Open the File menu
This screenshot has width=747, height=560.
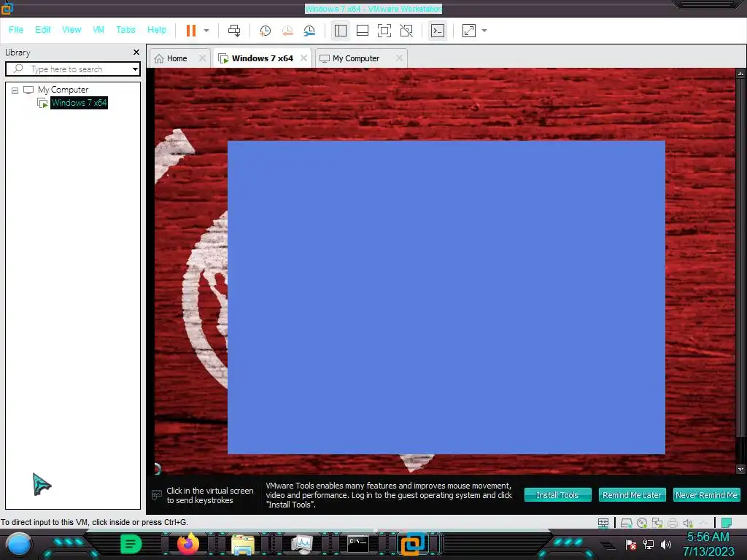click(16, 29)
